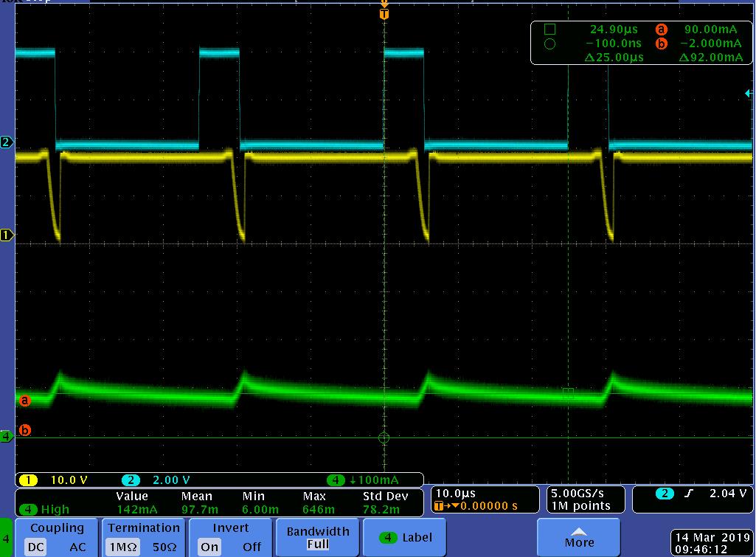Click the channel 1 ground marker
This screenshot has width=756, height=557.
[x=7, y=235]
